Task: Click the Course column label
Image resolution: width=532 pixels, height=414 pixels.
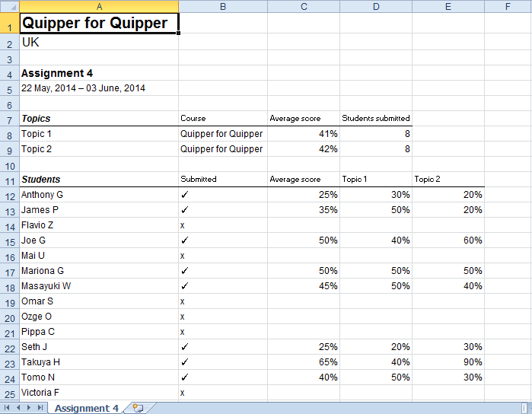Action: (223, 119)
